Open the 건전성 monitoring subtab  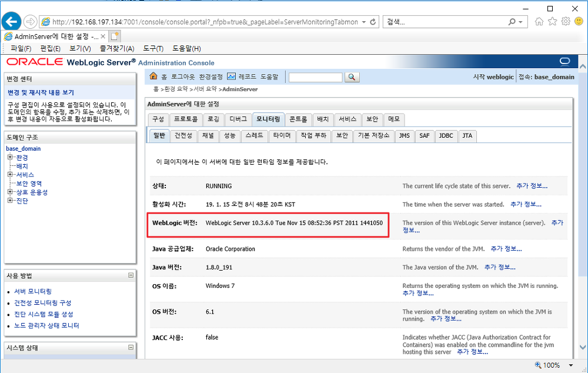(183, 136)
